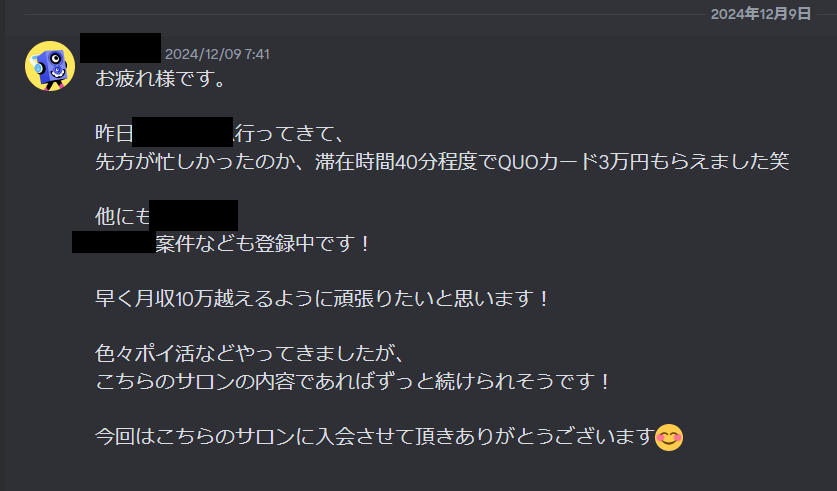Click the message timestamp 2024/12/09 7:41
837x491 pixels.
click(x=217, y=54)
